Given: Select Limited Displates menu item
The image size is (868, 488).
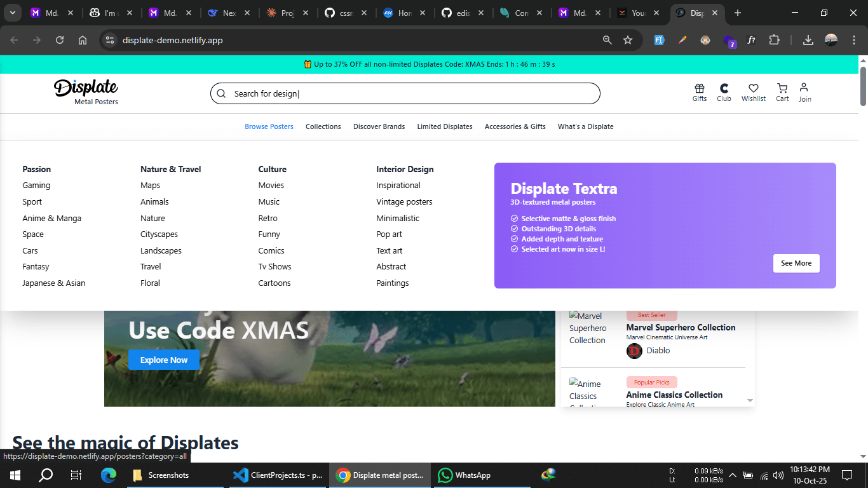Looking at the screenshot, I should 444,126.
